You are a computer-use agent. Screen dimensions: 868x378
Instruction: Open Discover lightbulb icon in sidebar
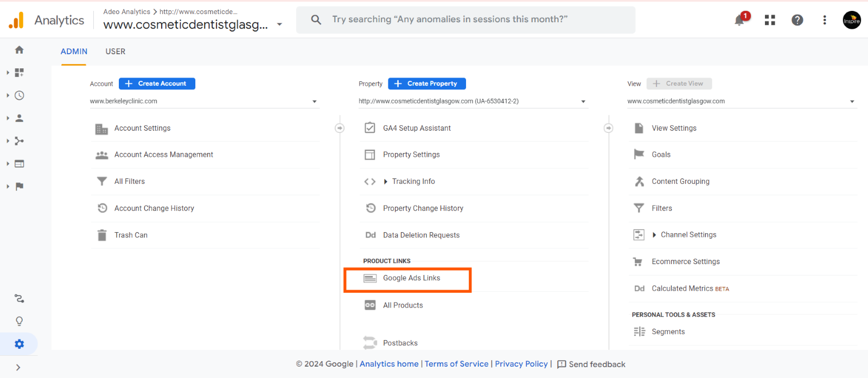(20, 321)
